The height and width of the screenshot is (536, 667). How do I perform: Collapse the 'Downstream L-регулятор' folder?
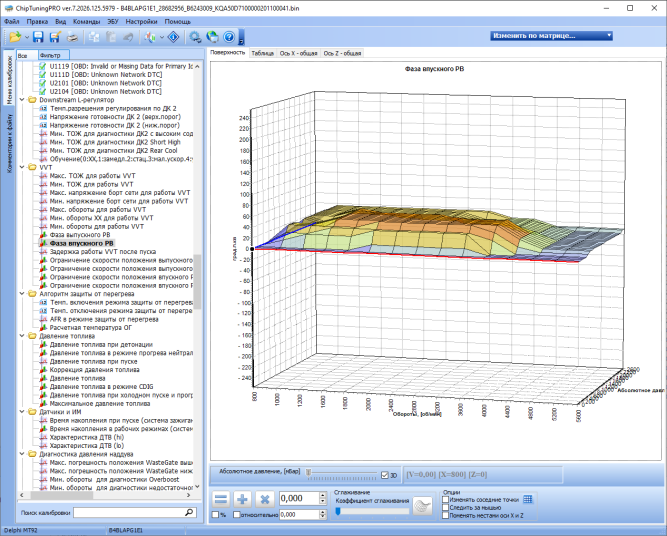[x=22, y=100]
